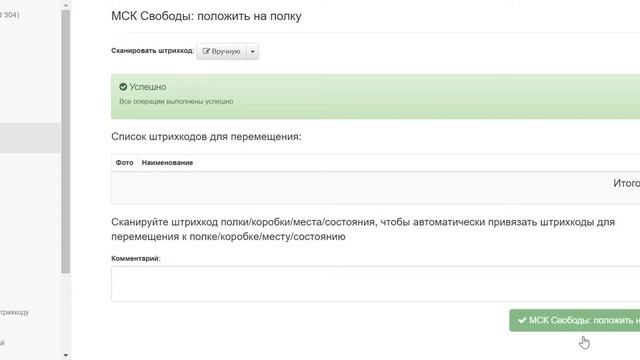Select the highlighted sidebar menu item
Image resolution: width=640 pixels, height=360 pixels.
click(30, 138)
